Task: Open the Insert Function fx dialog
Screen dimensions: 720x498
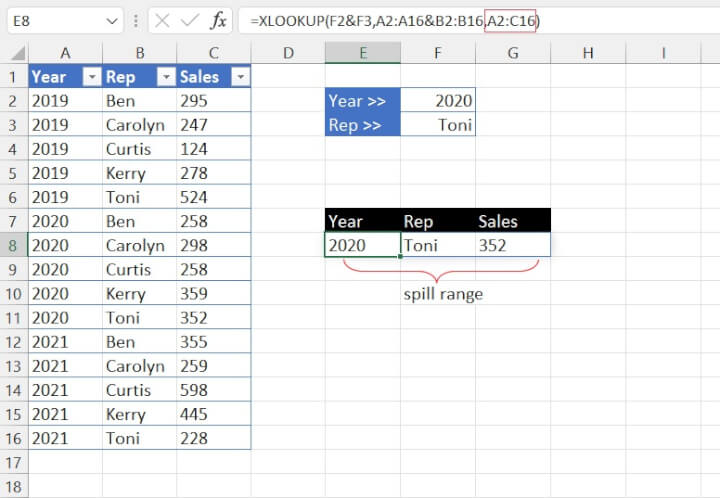Action: pos(217,21)
